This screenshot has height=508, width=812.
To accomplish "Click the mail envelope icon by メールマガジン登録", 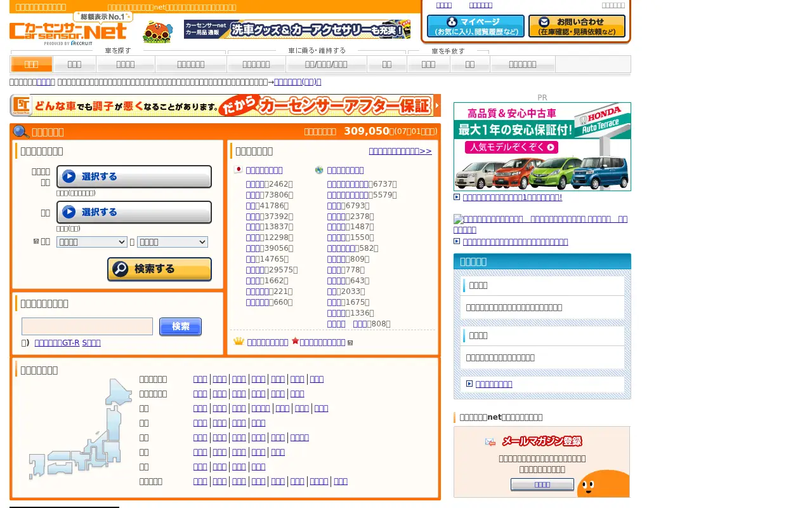I will pos(490,442).
